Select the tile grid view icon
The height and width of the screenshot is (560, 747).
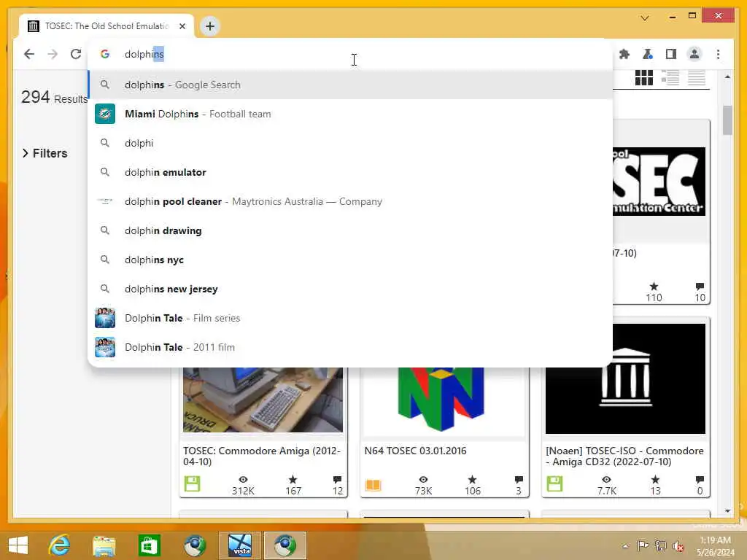644,77
